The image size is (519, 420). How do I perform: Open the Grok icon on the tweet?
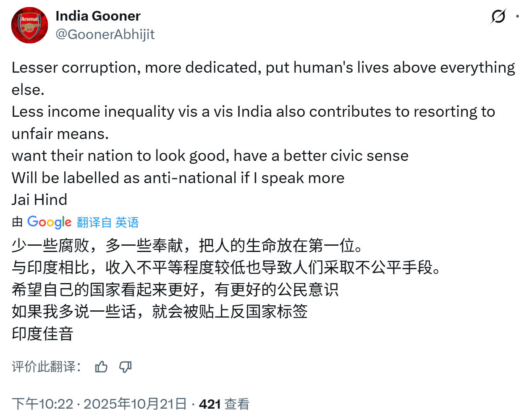pyautogui.click(x=498, y=16)
